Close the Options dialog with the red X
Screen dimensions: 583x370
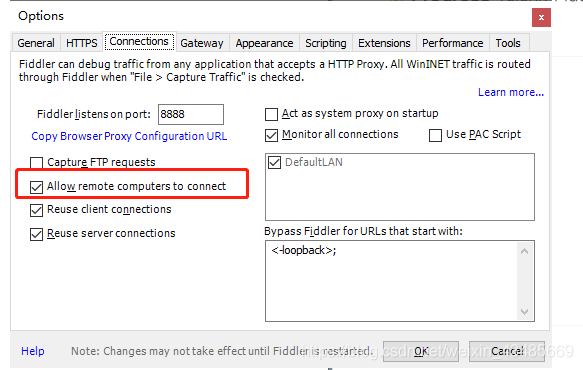click(541, 17)
